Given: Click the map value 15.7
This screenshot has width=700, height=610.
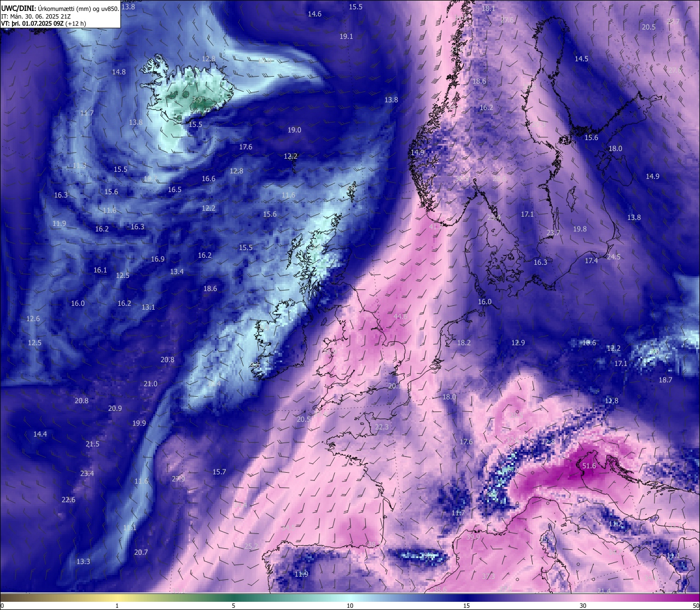Looking at the screenshot, I should (219, 472).
